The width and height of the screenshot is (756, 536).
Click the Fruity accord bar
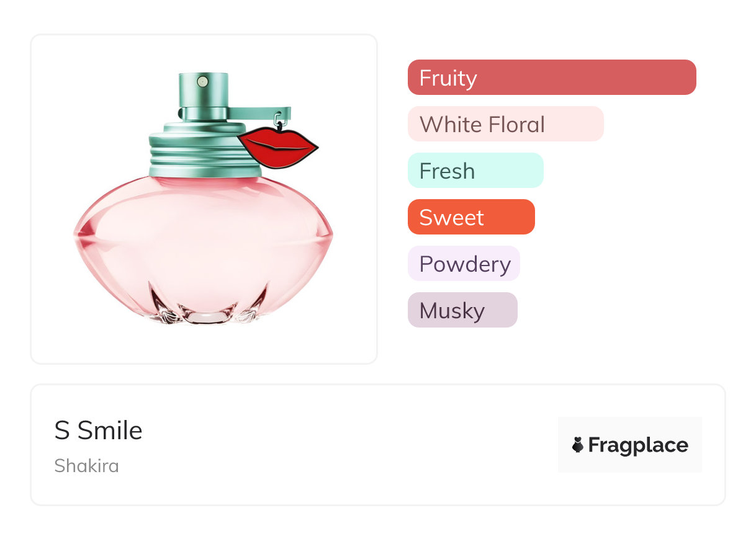pos(551,78)
